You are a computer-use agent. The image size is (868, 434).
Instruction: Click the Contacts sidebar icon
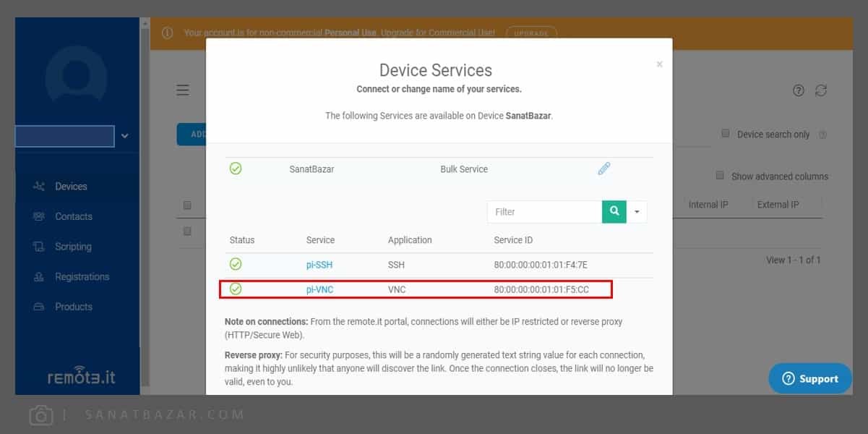coord(39,216)
